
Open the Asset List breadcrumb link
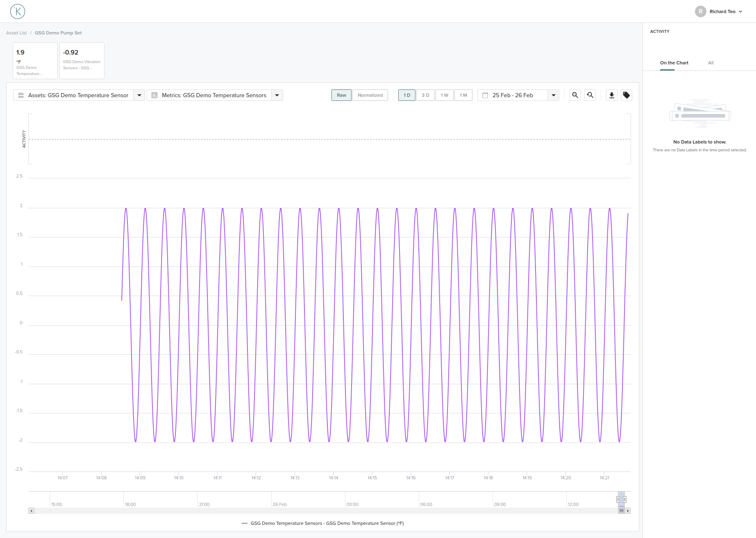point(16,32)
